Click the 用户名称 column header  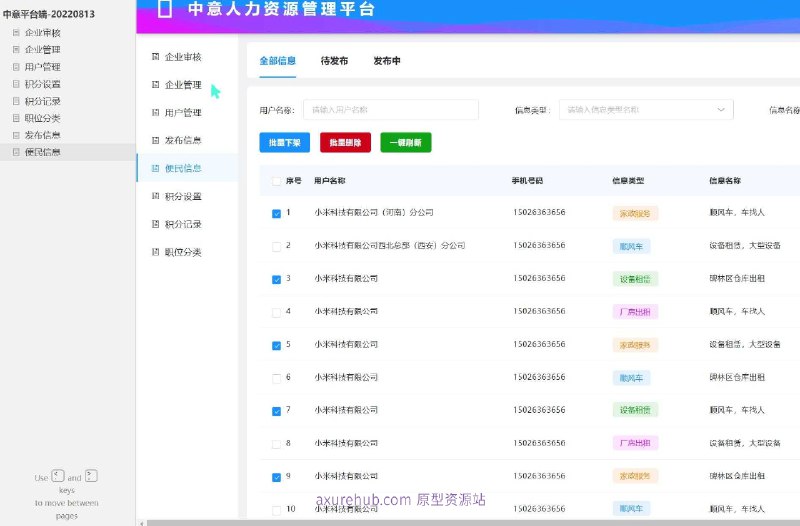[x=330, y=181]
